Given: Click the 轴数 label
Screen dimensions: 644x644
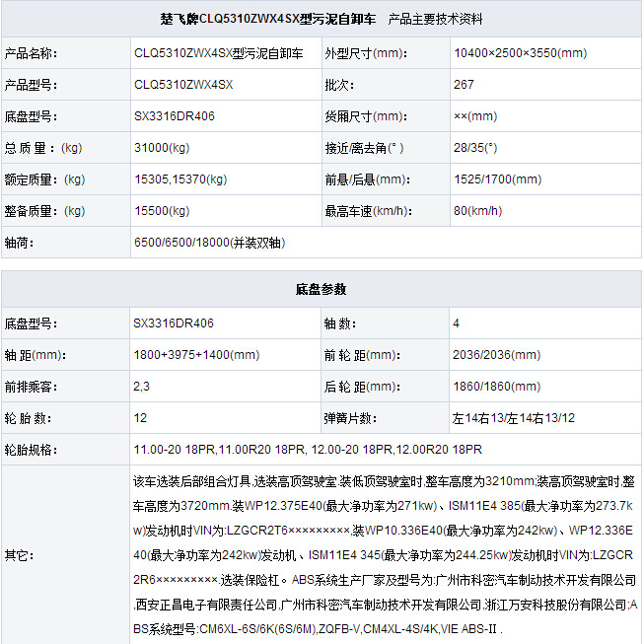Looking at the screenshot, I should click(x=340, y=323).
